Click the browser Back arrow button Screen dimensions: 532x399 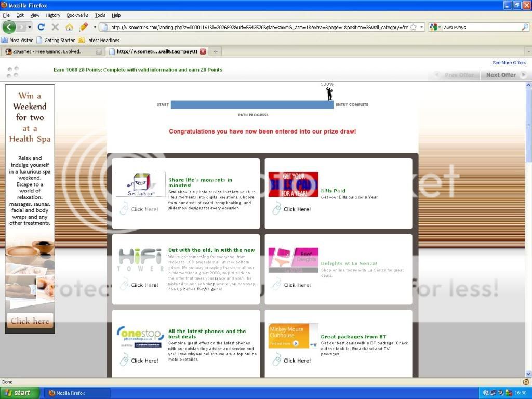[x=9, y=27]
